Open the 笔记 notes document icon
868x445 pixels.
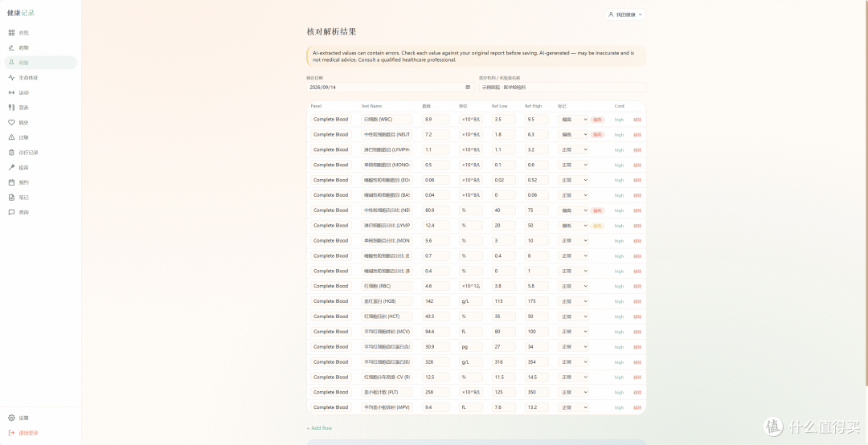pyautogui.click(x=11, y=197)
